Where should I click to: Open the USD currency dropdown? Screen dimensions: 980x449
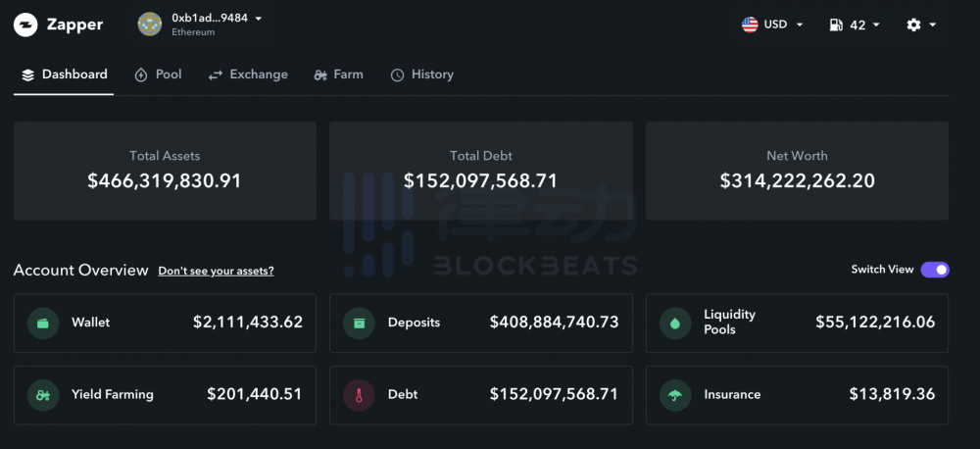click(x=772, y=25)
